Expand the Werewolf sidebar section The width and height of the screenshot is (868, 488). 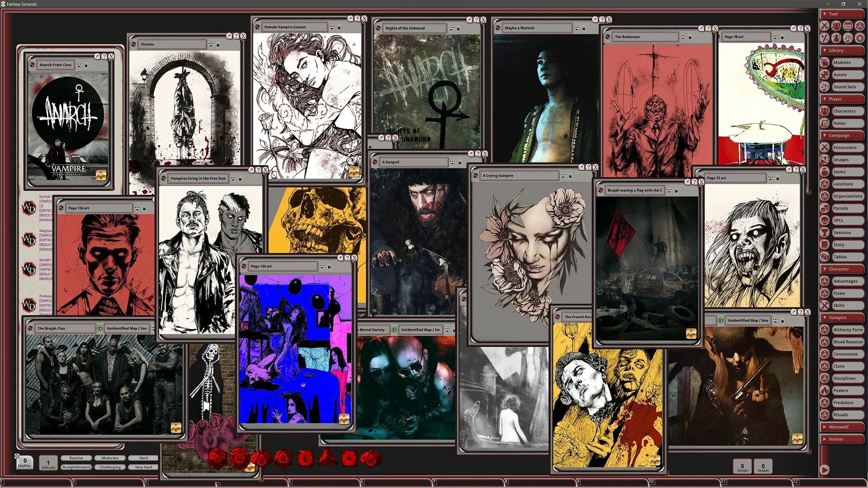[x=839, y=427]
